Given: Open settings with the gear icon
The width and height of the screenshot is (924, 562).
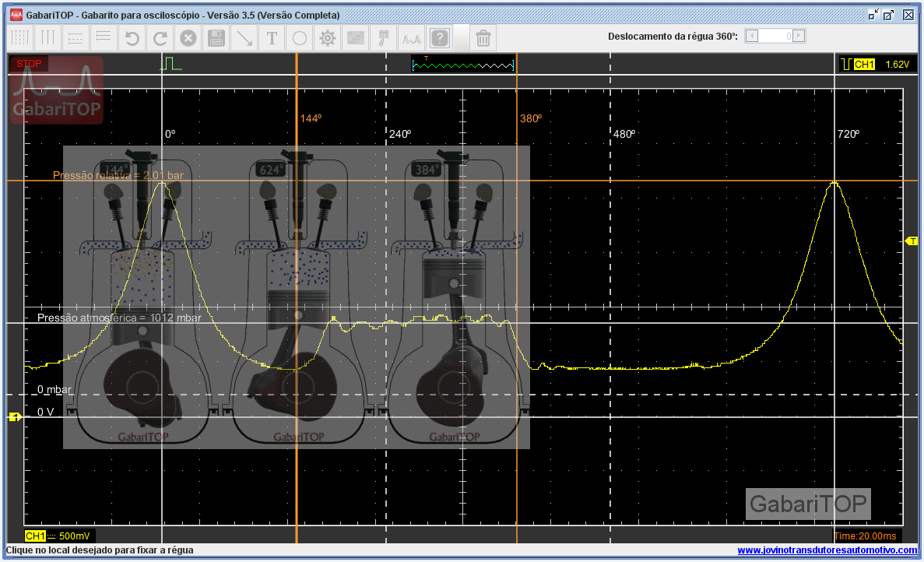Looking at the screenshot, I should pos(328,38).
